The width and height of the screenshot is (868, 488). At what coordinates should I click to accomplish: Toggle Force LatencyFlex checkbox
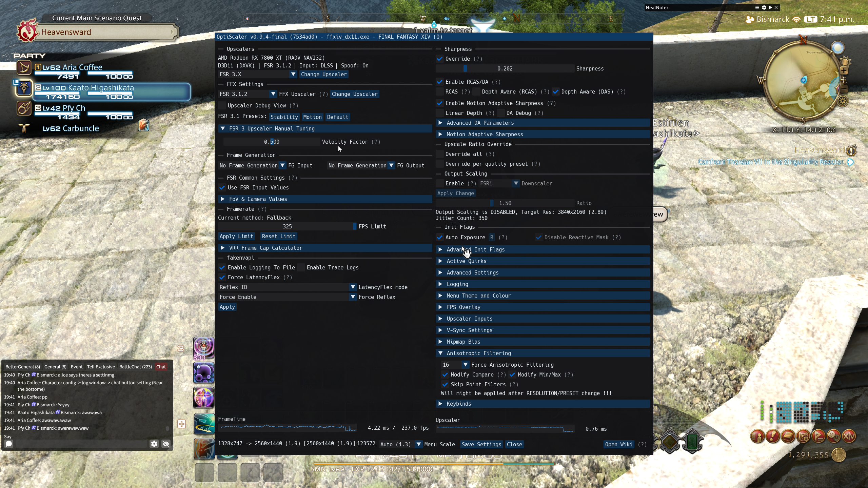[x=222, y=278]
